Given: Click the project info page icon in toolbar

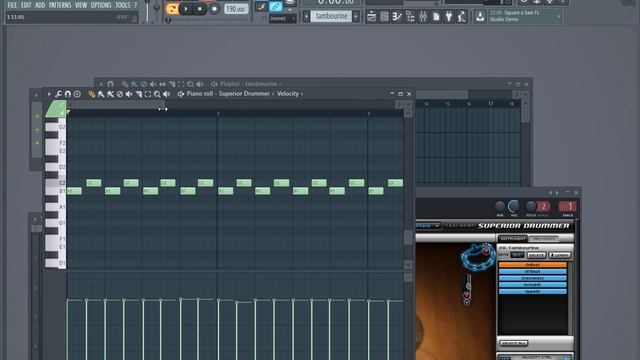Looking at the screenshot, I should coord(436,16).
